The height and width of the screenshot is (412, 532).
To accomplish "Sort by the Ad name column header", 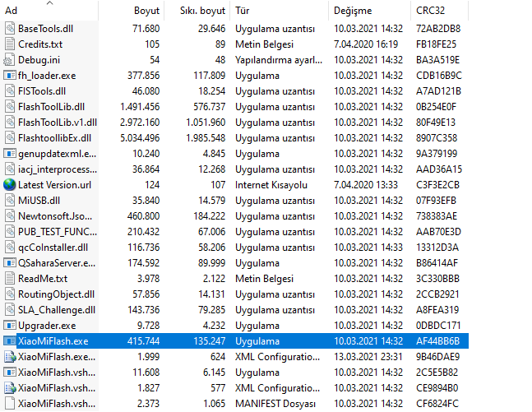I will click(x=49, y=10).
